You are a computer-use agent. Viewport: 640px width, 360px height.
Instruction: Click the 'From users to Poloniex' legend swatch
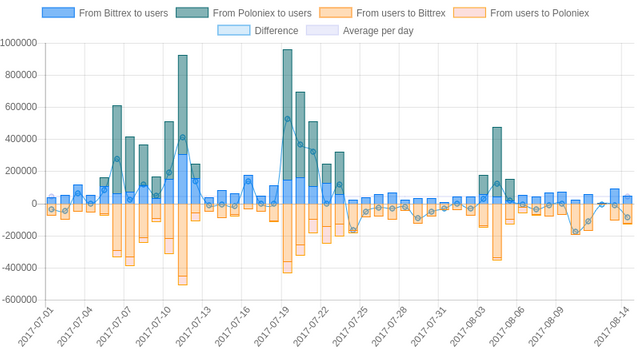[469, 13]
